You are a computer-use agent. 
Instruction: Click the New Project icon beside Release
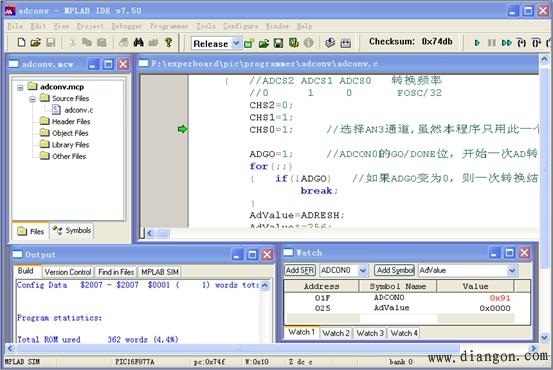249,43
